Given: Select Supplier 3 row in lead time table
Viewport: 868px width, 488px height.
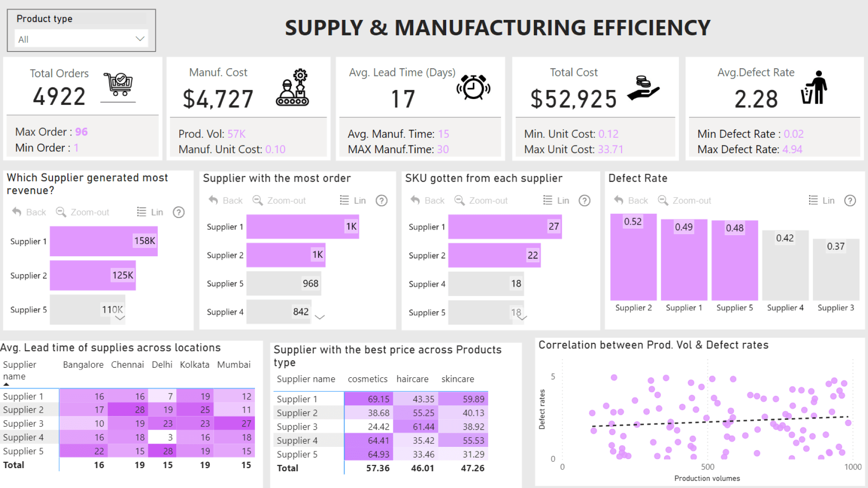Looking at the screenshot, I should (x=128, y=423).
